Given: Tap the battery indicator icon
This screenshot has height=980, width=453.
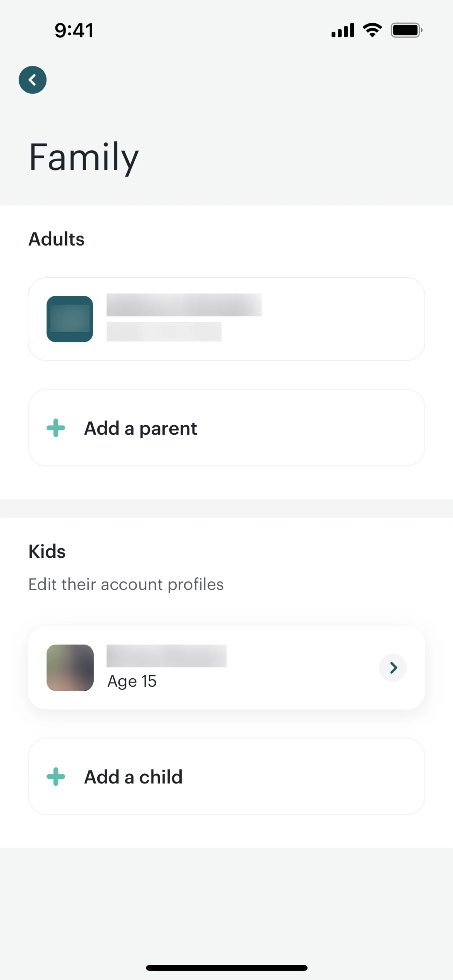Looking at the screenshot, I should point(406,30).
